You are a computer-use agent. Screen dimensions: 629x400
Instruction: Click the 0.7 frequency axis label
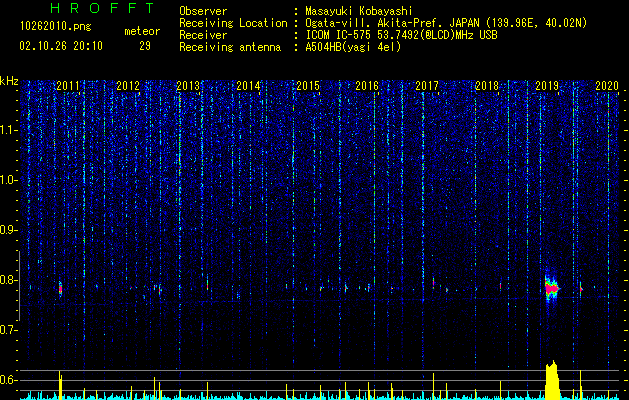coord(7,330)
